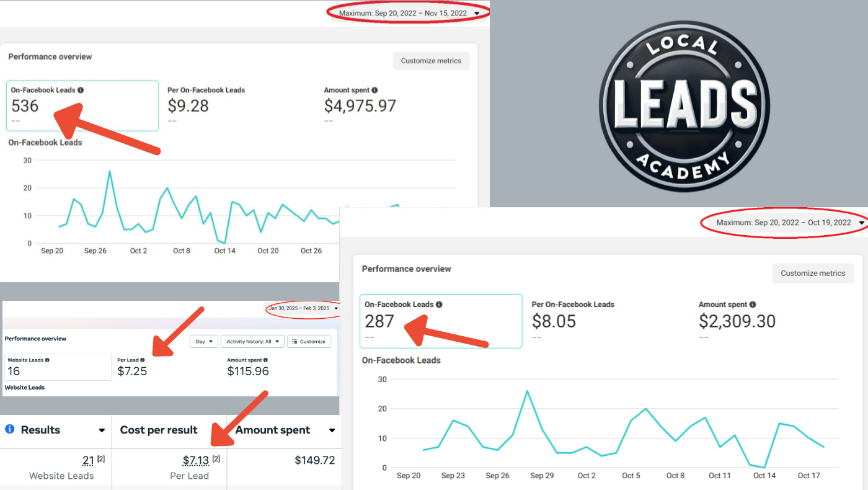
Task: Click Customize metrics in the 287 leads panel
Action: coord(813,273)
